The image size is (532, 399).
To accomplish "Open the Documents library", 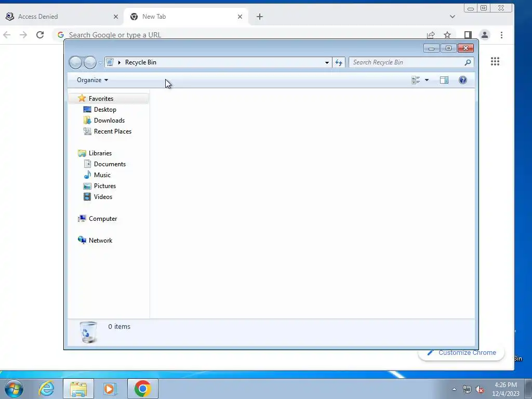I will [110, 164].
